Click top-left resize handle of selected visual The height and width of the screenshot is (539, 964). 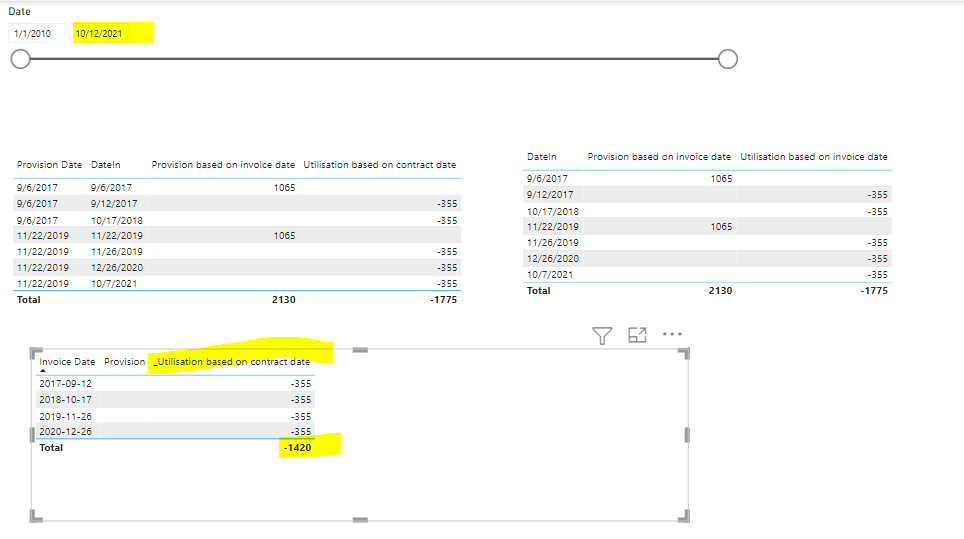click(36, 353)
